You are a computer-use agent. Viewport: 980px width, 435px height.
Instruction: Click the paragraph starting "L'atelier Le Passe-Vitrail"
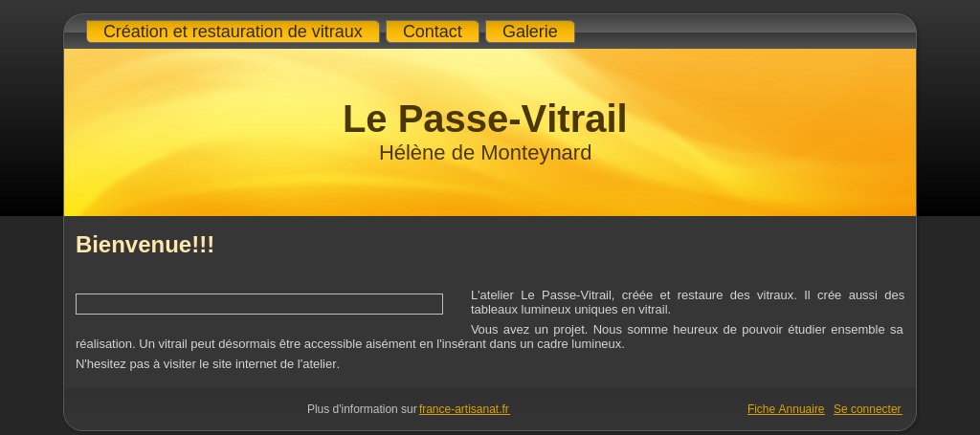point(687,302)
